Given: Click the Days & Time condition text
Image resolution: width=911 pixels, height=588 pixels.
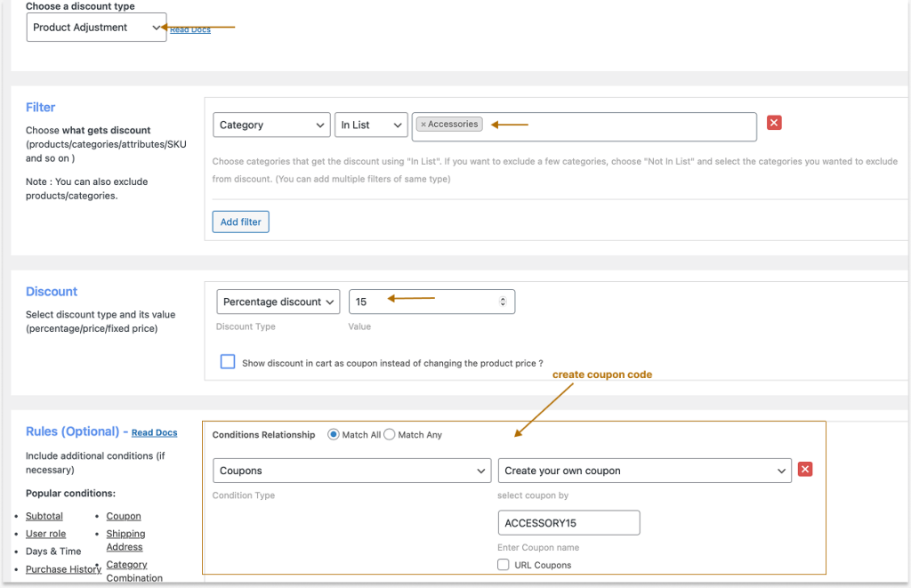Looking at the screenshot, I should coord(53,552).
